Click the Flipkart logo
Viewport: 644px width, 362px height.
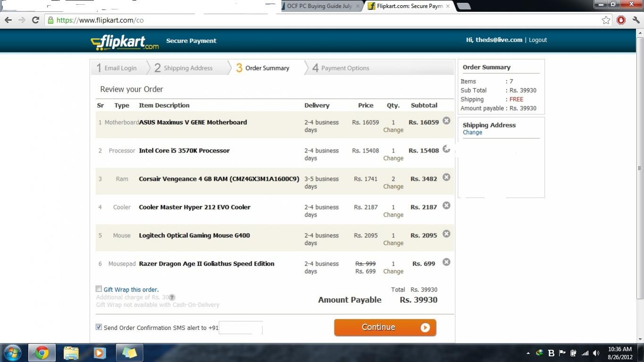pos(125,42)
